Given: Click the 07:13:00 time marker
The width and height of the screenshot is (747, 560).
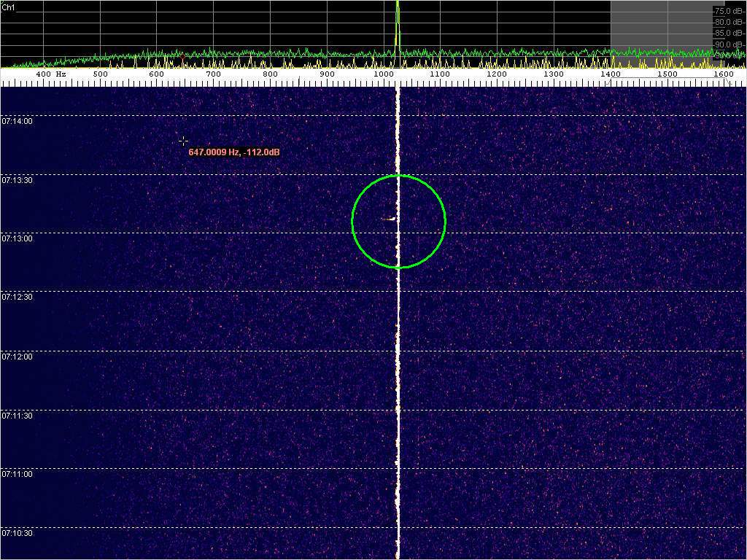Looking at the screenshot, I should tap(17, 239).
